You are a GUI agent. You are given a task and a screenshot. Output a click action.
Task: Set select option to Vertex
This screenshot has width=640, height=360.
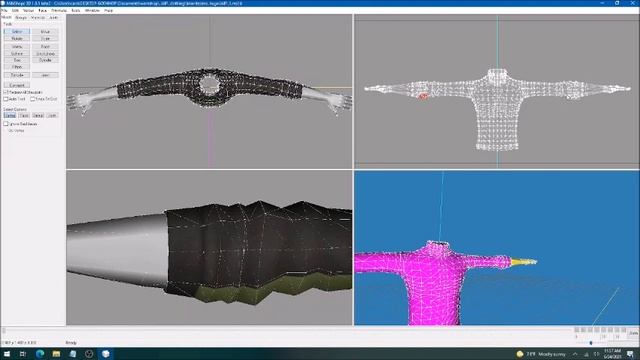(x=10, y=116)
